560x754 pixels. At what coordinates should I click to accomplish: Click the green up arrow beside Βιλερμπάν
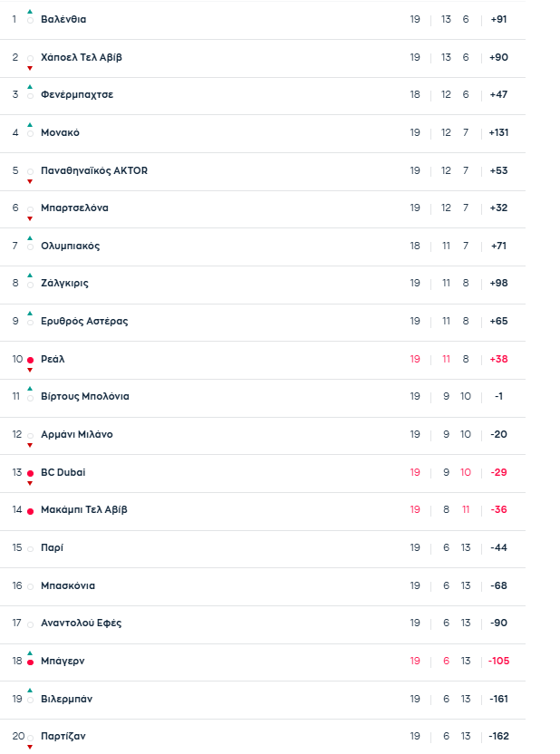point(30,691)
